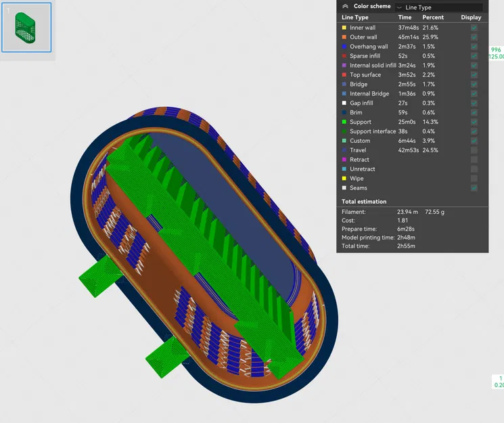This screenshot has height=423, width=504.
Task: Select the Model printing time value 2h48m
Action: click(x=406, y=238)
